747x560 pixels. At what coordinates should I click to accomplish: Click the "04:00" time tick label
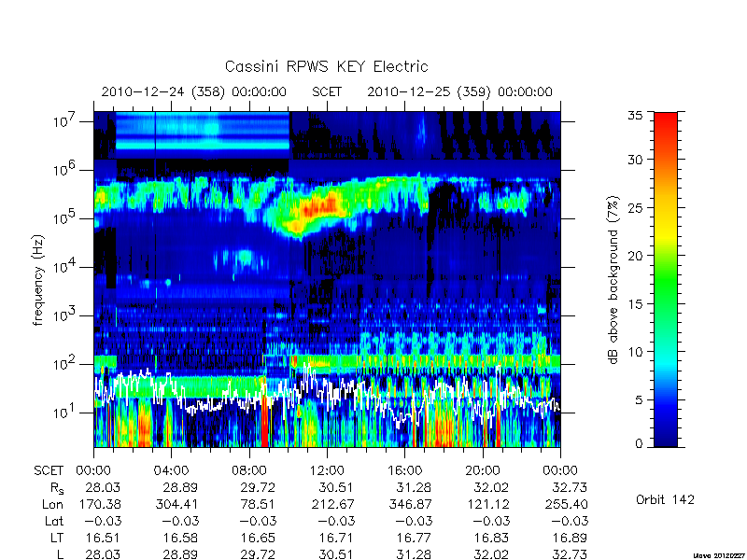point(171,471)
